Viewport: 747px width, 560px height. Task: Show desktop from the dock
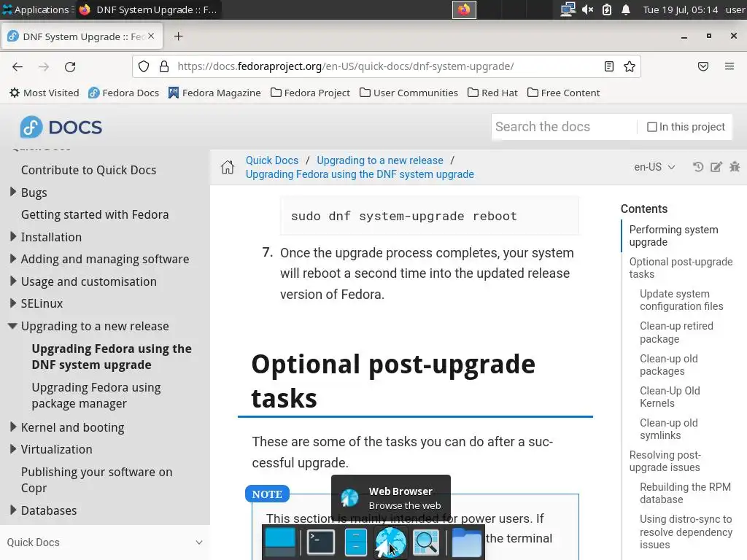[x=280, y=542]
